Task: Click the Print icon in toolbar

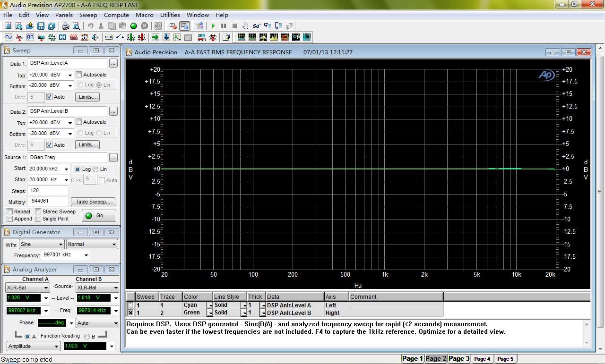Action: [66, 26]
